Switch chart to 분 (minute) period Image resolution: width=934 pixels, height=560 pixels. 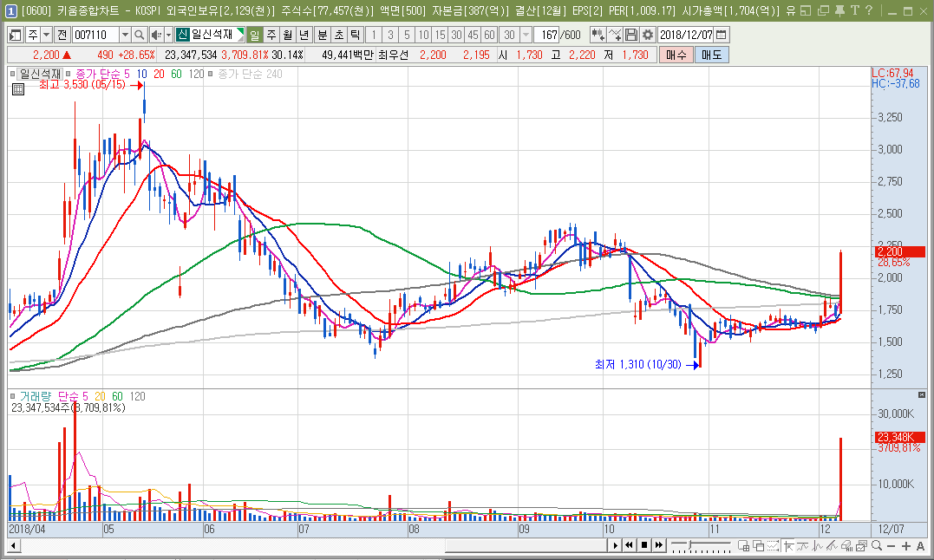coord(322,35)
